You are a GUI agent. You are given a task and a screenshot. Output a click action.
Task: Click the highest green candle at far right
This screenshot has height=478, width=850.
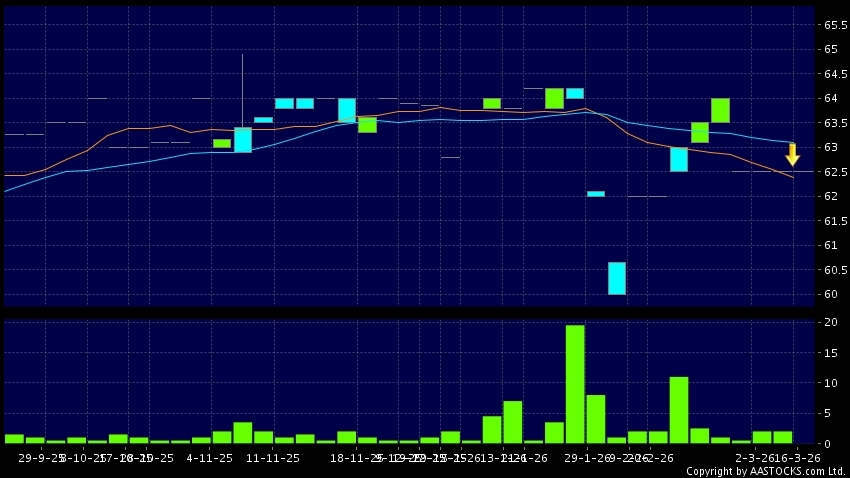[x=720, y=110]
